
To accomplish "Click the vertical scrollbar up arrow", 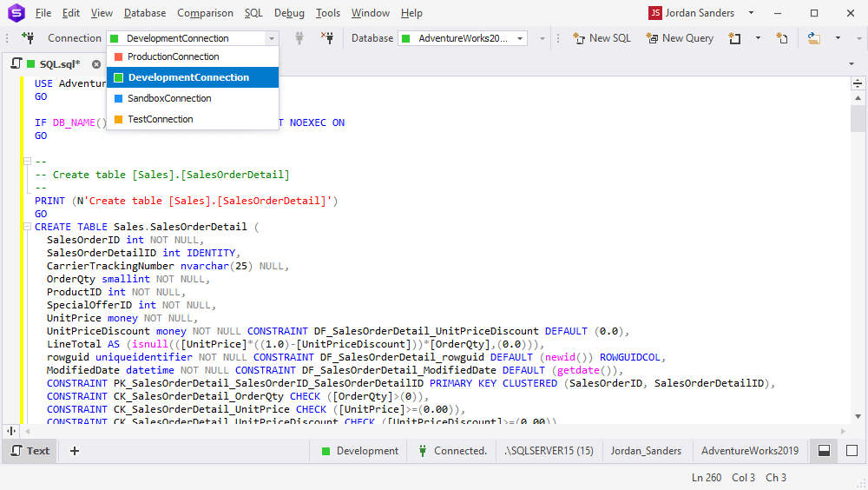I will pos(858,98).
